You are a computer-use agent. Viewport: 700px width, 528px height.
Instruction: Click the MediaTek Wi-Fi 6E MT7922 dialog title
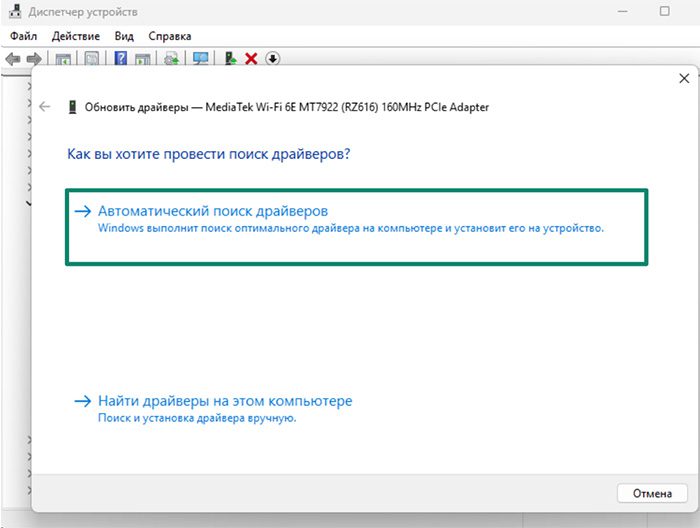coord(287,107)
